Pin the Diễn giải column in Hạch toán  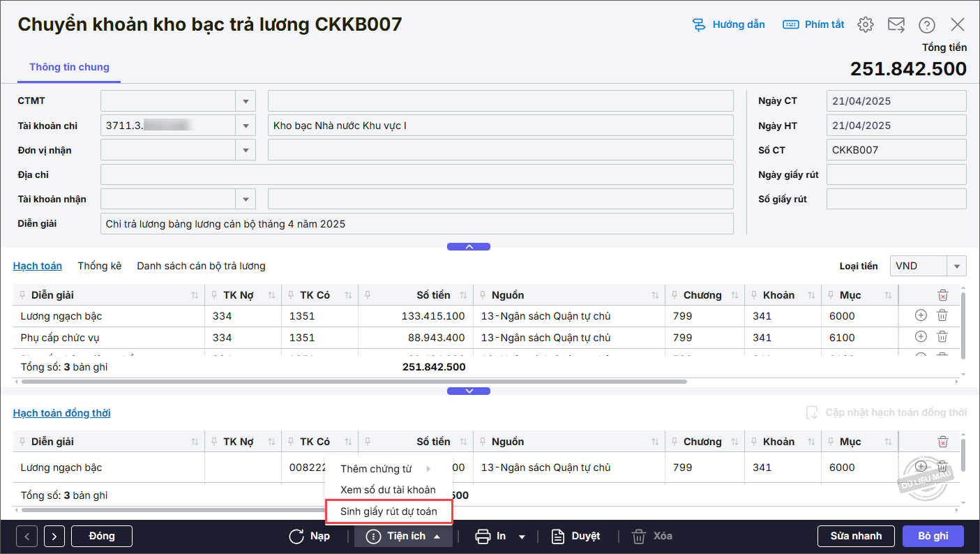click(24, 295)
